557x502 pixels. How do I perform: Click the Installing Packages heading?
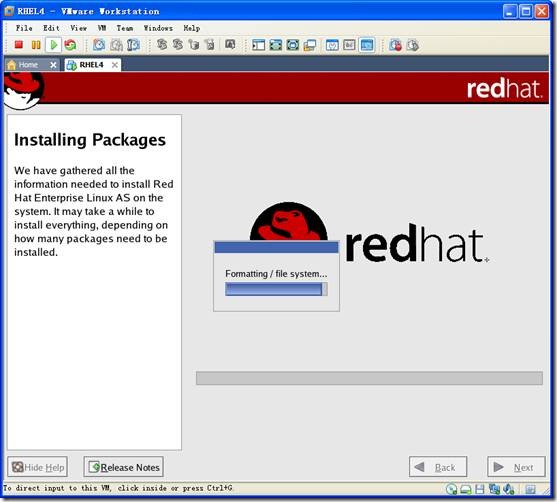(x=90, y=140)
